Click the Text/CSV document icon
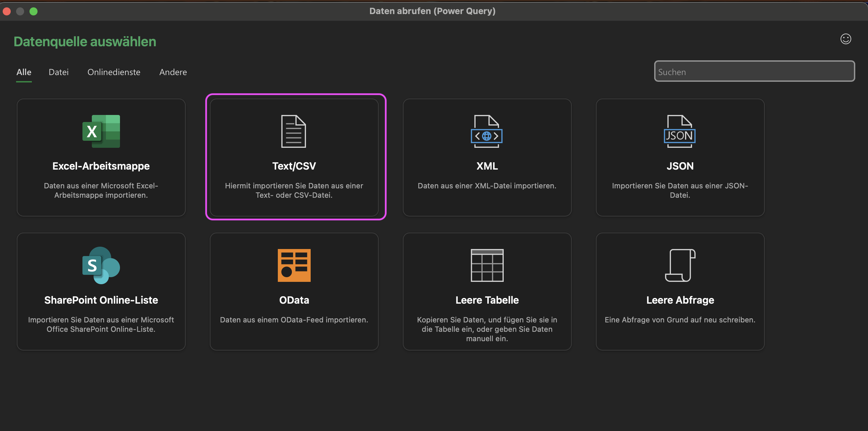Screen dimensions: 868x431 (x=294, y=131)
